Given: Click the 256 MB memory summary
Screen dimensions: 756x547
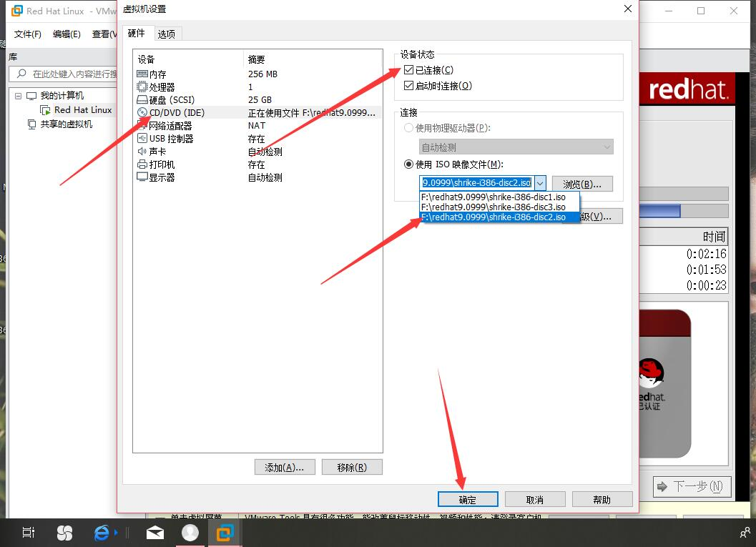Looking at the screenshot, I should coord(262,74).
